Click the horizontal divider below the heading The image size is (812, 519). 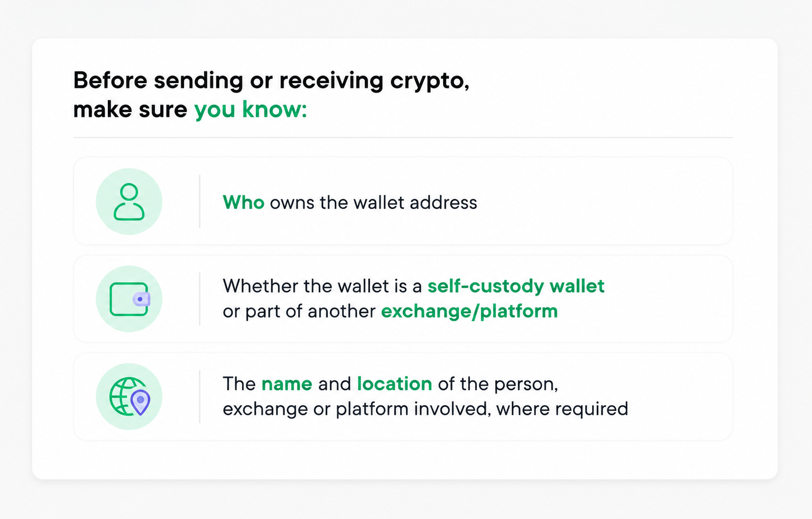[x=403, y=138]
